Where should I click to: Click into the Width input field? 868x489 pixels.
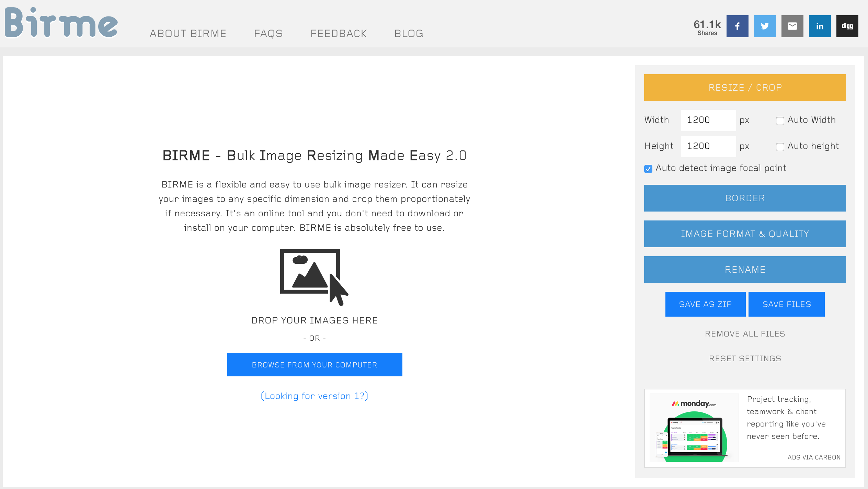point(708,120)
